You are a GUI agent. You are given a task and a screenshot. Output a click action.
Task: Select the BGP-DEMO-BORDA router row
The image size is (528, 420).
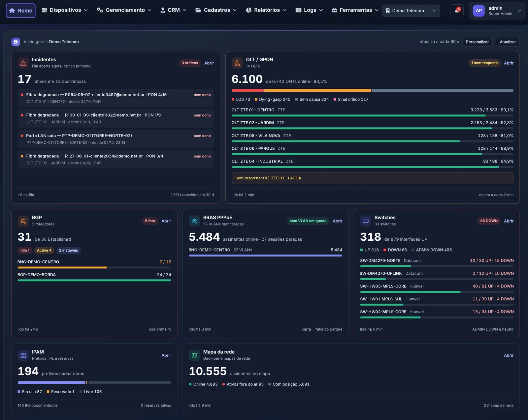[x=94, y=277]
